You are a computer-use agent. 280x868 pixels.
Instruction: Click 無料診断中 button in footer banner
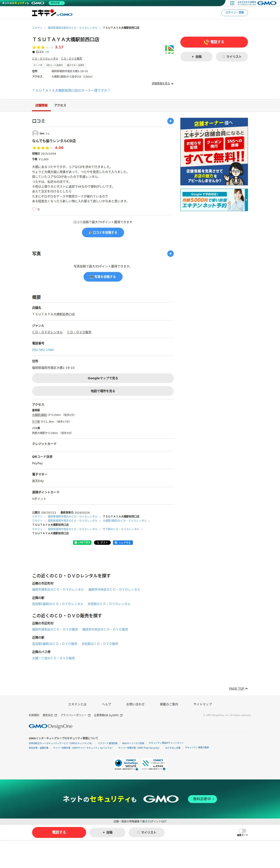[203, 799]
